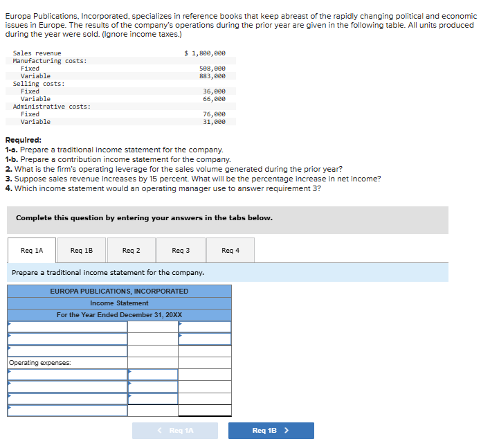Click the Fixed label under Manufacturing costs
Viewport: 490px width, 448px height.
pos(30,68)
